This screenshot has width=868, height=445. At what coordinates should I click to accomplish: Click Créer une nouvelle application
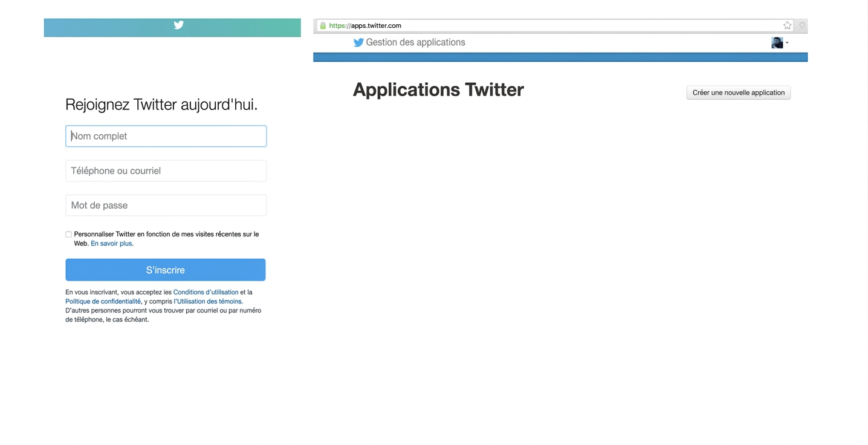point(739,93)
